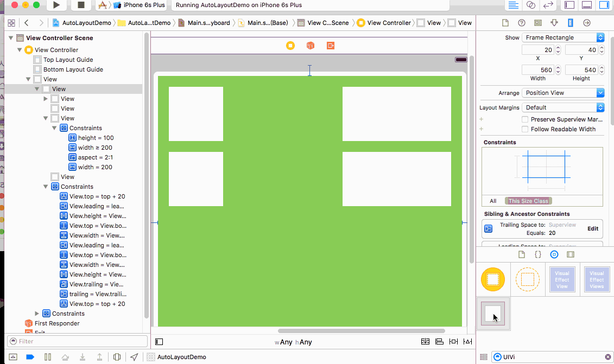Open the Align constraints popover icon
Screen dimensions: 614x364
[x=439, y=342]
